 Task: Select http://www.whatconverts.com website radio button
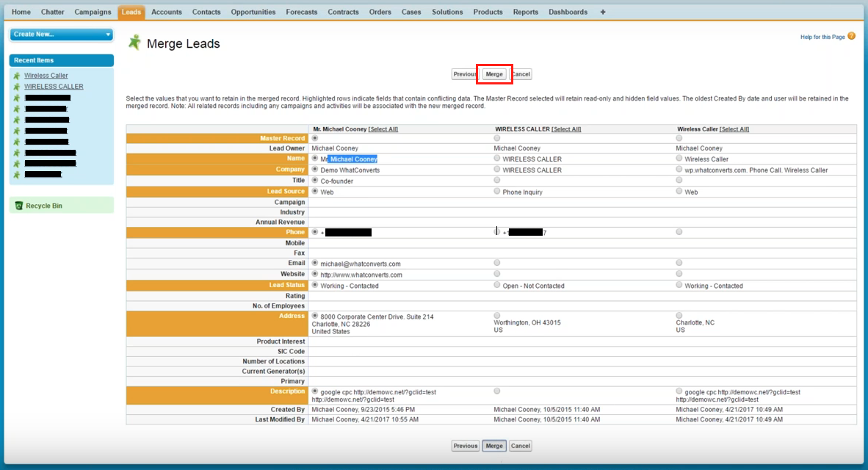click(x=315, y=274)
